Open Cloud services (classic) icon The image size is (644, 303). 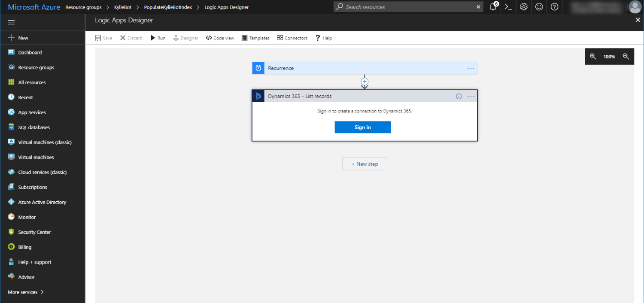pos(11,172)
